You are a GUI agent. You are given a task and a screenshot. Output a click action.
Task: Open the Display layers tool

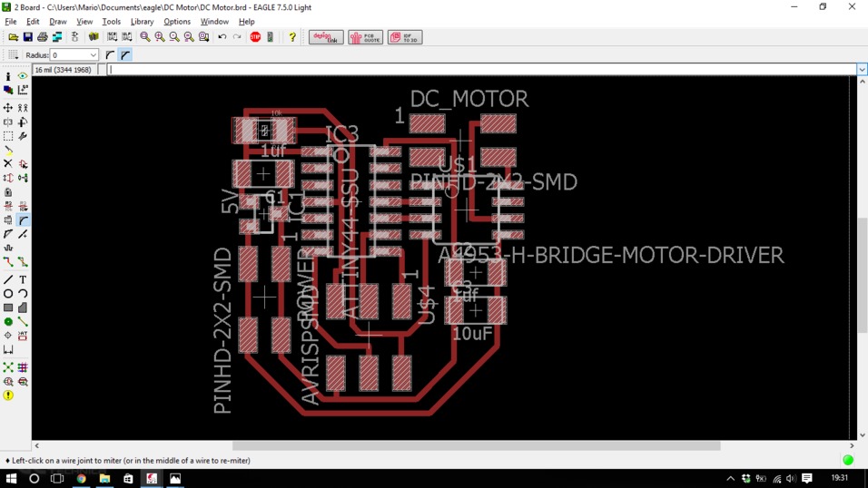(8, 90)
